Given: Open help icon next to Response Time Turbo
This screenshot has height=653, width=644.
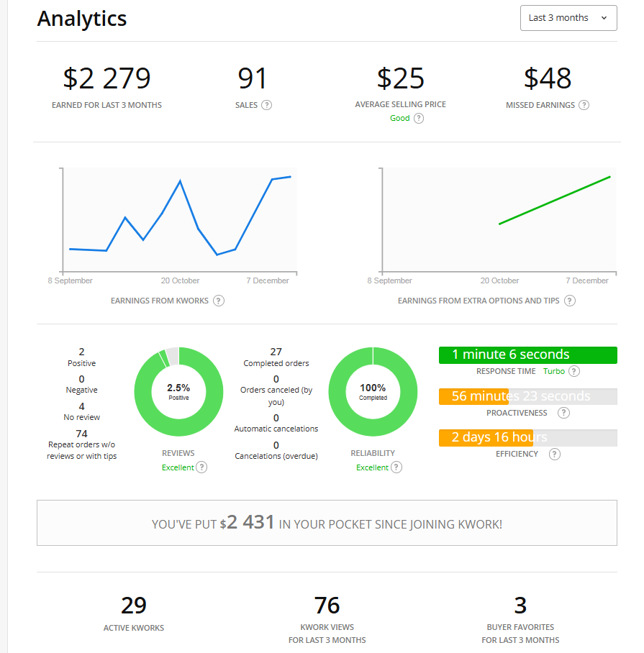Looking at the screenshot, I should click(x=573, y=371).
